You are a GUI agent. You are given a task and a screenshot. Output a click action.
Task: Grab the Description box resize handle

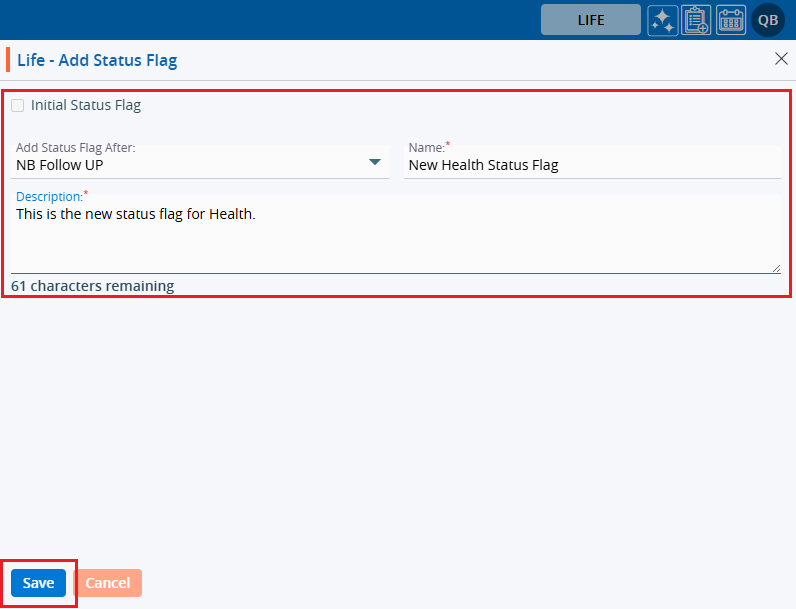tap(775, 267)
